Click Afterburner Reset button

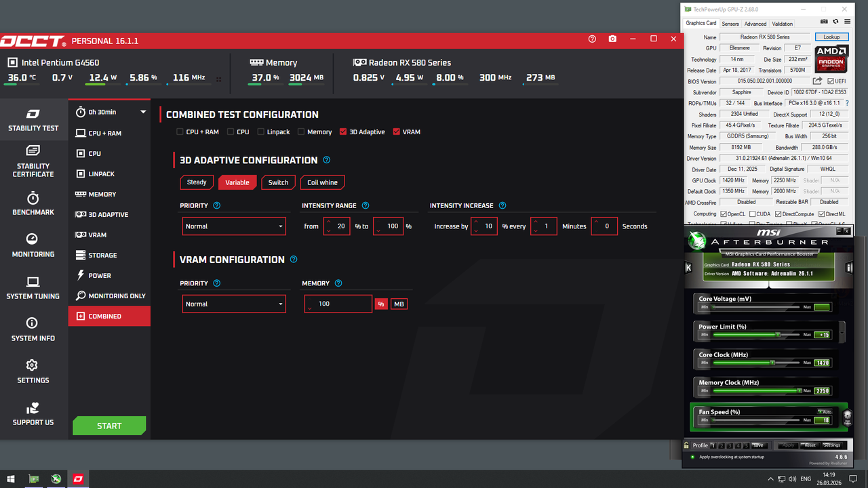[x=810, y=445]
